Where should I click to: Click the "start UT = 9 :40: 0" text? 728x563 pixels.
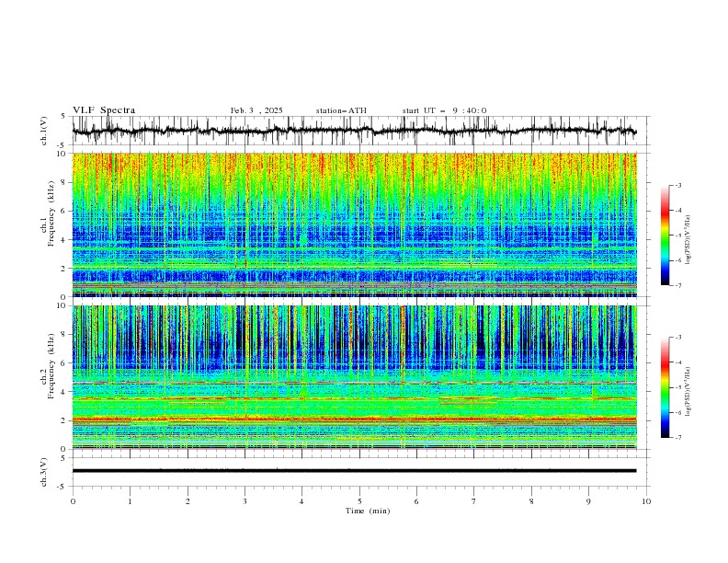[x=444, y=110]
